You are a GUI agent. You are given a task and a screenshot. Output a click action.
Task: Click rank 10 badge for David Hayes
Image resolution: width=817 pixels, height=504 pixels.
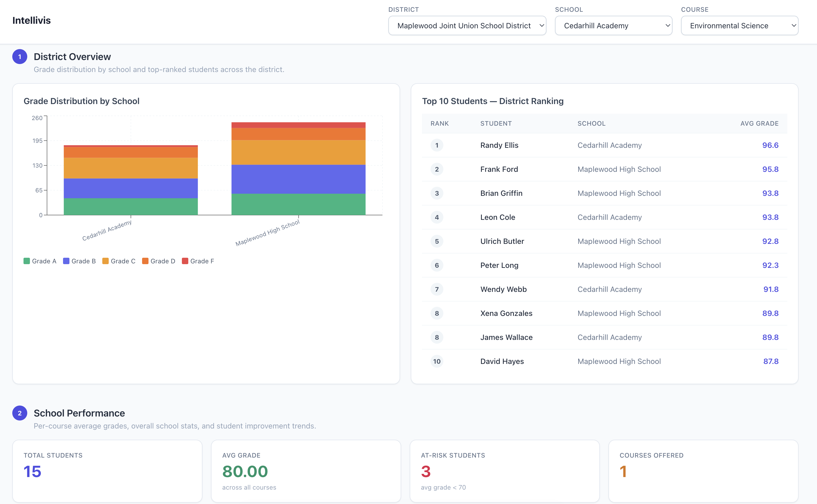pos(437,361)
